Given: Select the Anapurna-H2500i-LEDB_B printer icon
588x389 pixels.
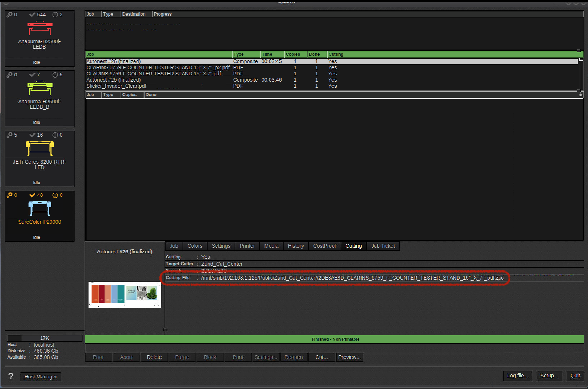Looking at the screenshot, I should [x=39, y=88].
